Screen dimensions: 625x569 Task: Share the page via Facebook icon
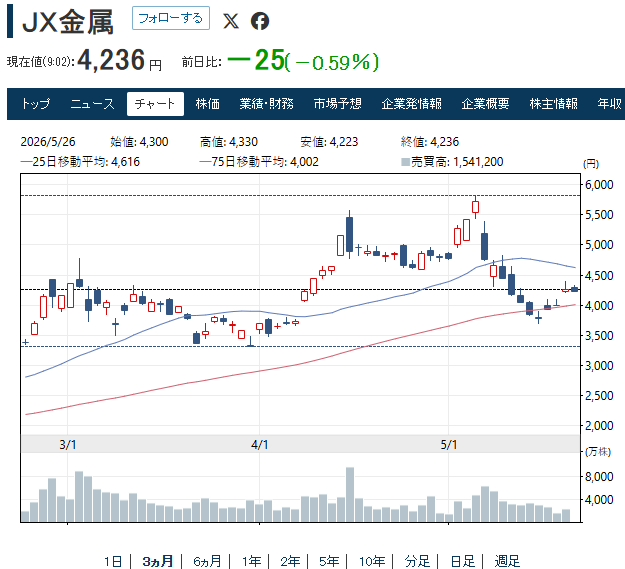pos(260,21)
